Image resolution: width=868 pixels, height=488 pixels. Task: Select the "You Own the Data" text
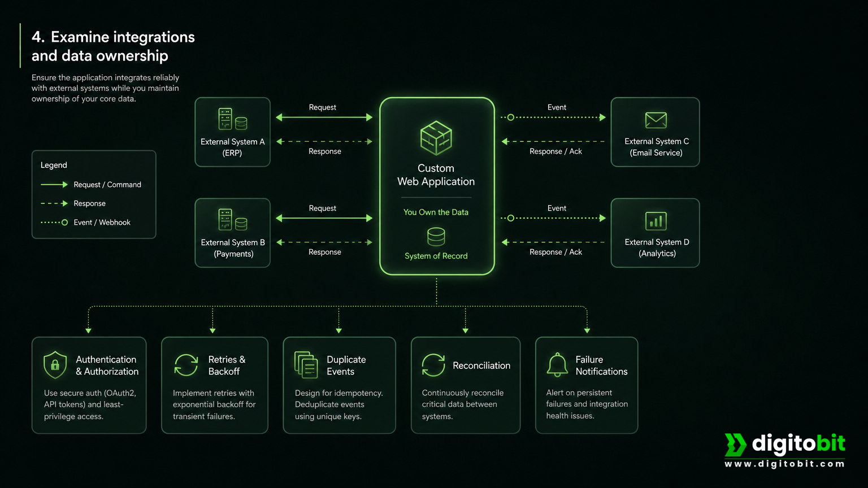pyautogui.click(x=436, y=212)
